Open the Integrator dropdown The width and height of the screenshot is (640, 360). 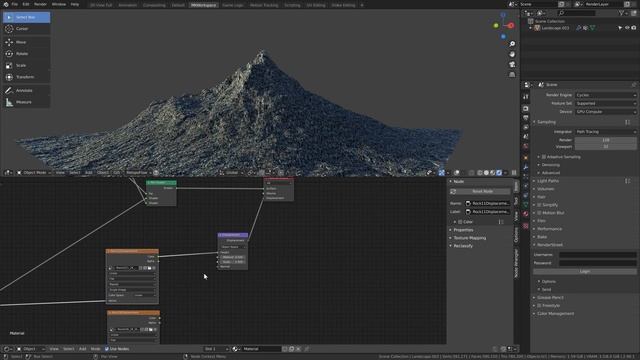click(x=606, y=132)
